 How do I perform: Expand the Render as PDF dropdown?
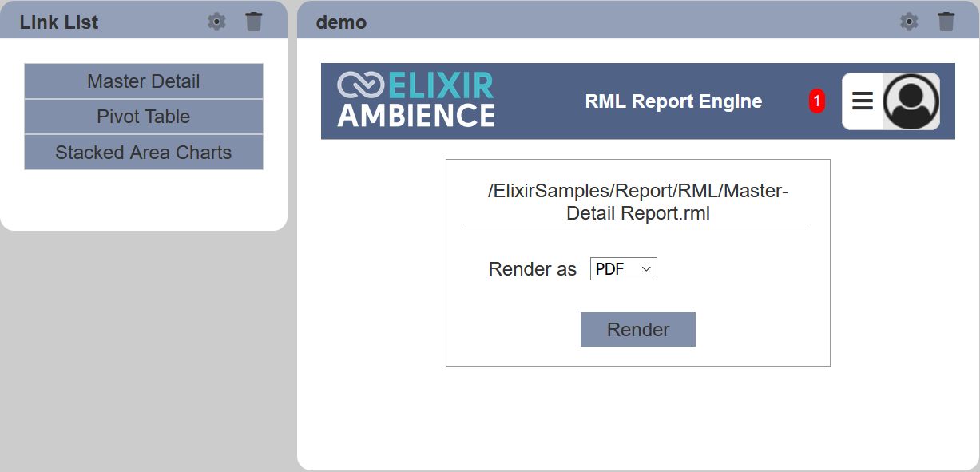point(624,269)
